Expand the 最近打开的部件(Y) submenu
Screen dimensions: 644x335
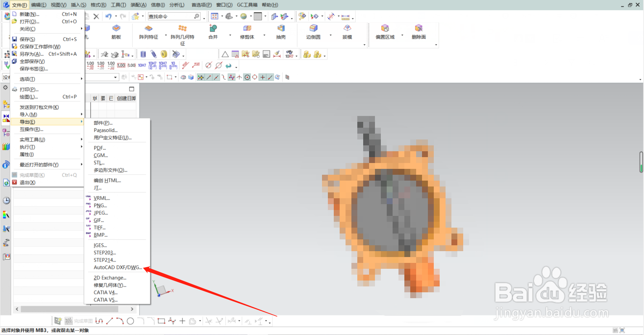point(48,165)
